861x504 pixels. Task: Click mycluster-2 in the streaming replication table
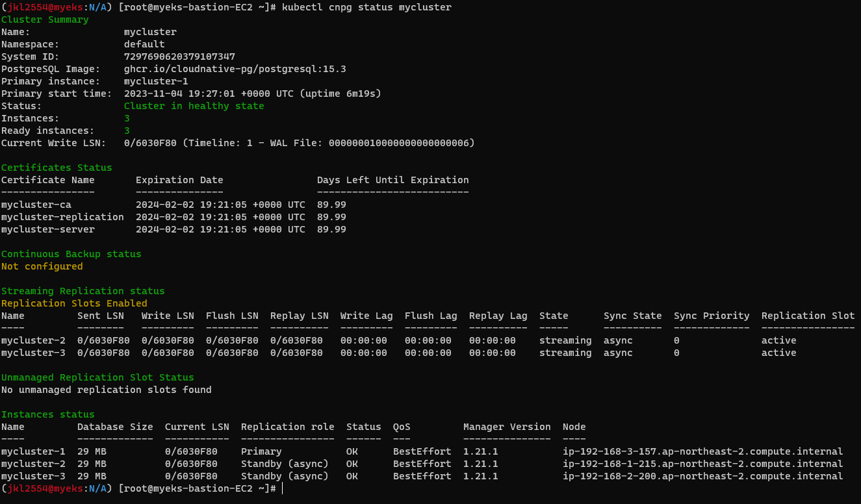click(x=33, y=340)
